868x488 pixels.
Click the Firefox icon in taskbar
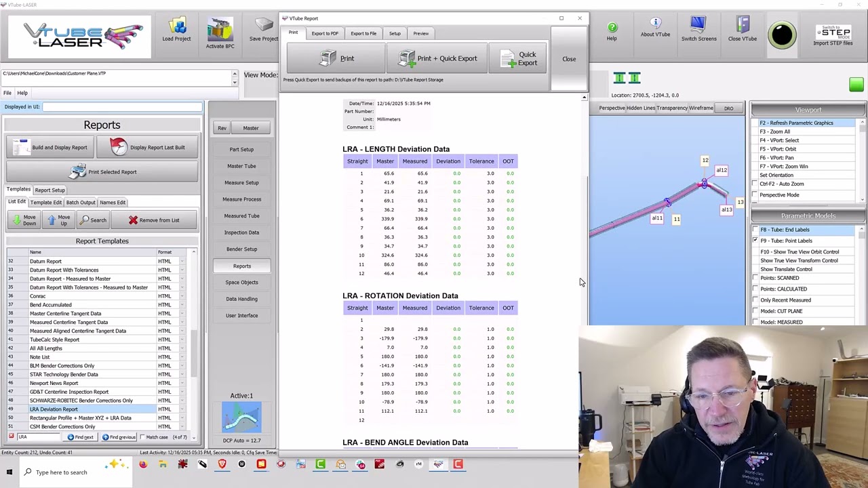click(143, 464)
